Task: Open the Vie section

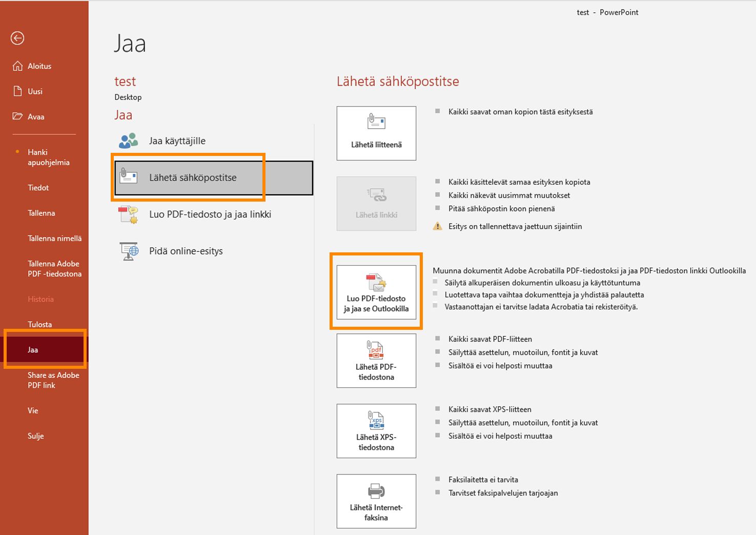Action: click(33, 410)
